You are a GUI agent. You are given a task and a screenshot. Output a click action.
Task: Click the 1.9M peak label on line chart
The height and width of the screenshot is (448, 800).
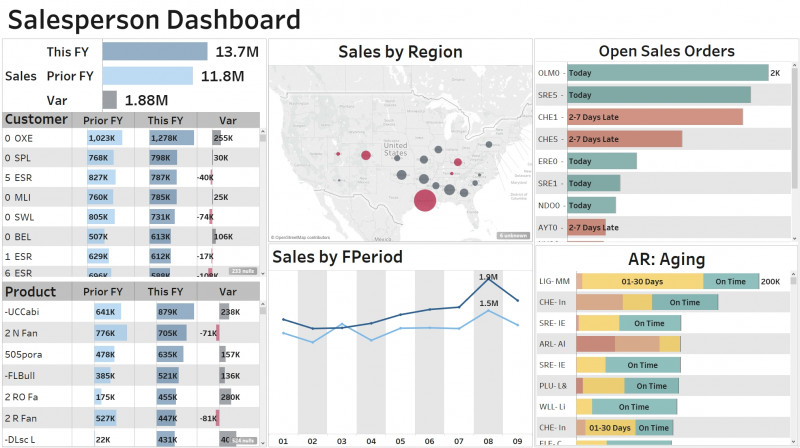click(488, 277)
